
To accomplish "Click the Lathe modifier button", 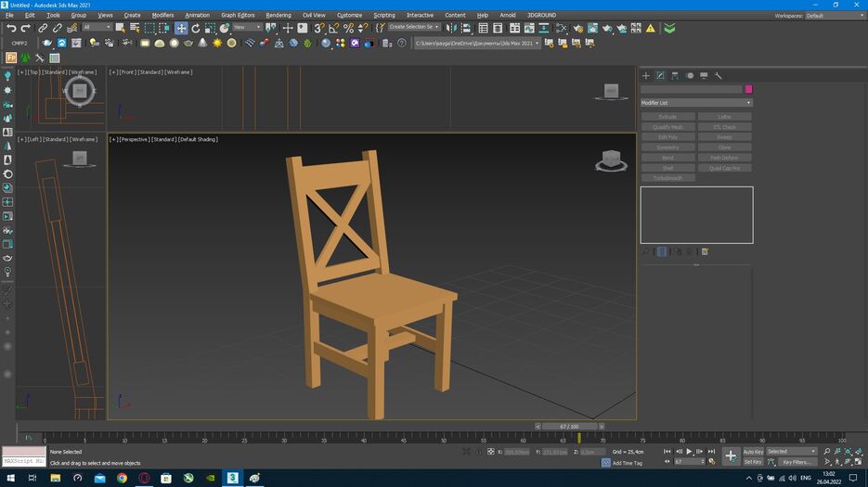I will pyautogui.click(x=724, y=117).
